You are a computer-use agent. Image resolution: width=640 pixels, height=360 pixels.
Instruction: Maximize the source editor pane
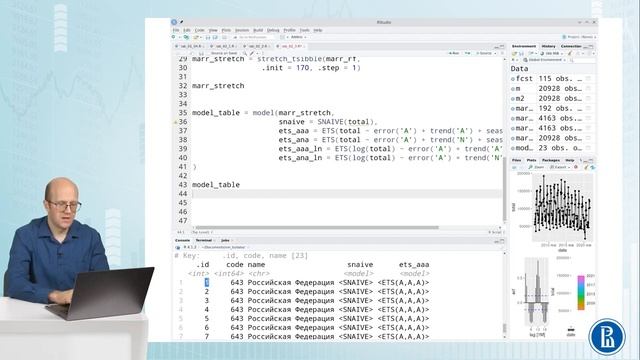pyautogui.click(x=502, y=47)
